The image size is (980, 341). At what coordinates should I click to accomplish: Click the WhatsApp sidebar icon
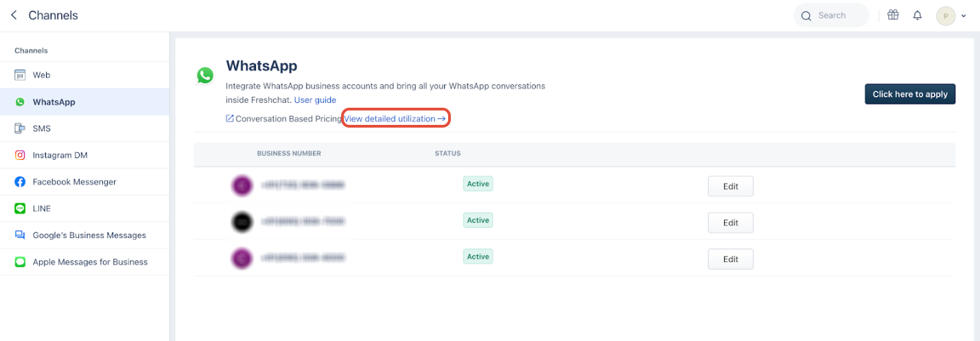pyautogui.click(x=20, y=102)
